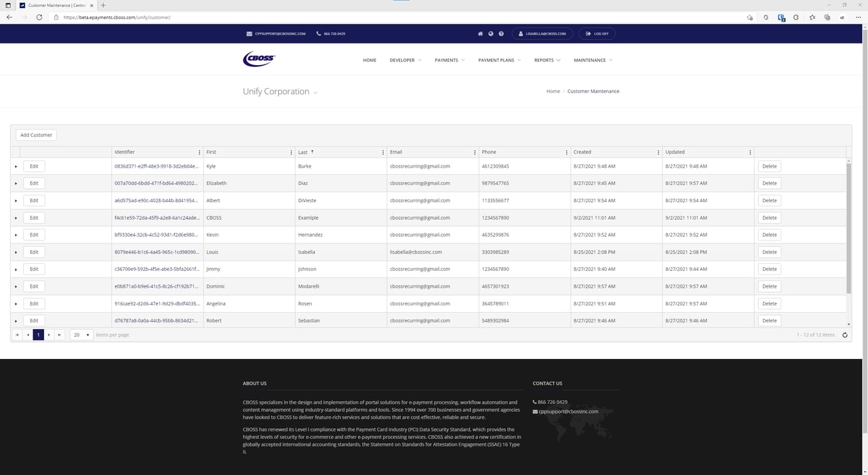Image resolution: width=868 pixels, height=475 pixels.
Task: Open the Unify Corporation company dropdown
Action: coord(315,92)
